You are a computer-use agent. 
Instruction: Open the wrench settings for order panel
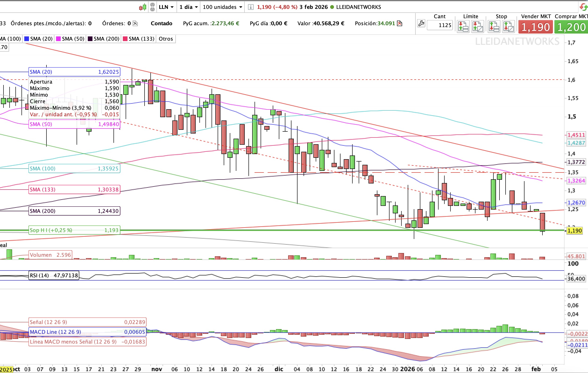pos(421,24)
